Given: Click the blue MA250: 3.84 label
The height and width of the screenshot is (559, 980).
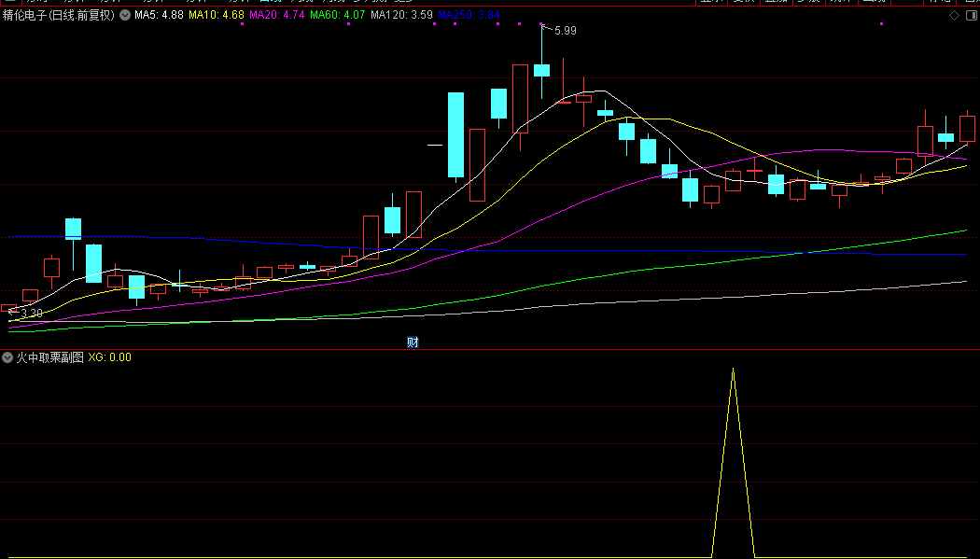Looking at the screenshot, I should [469, 15].
